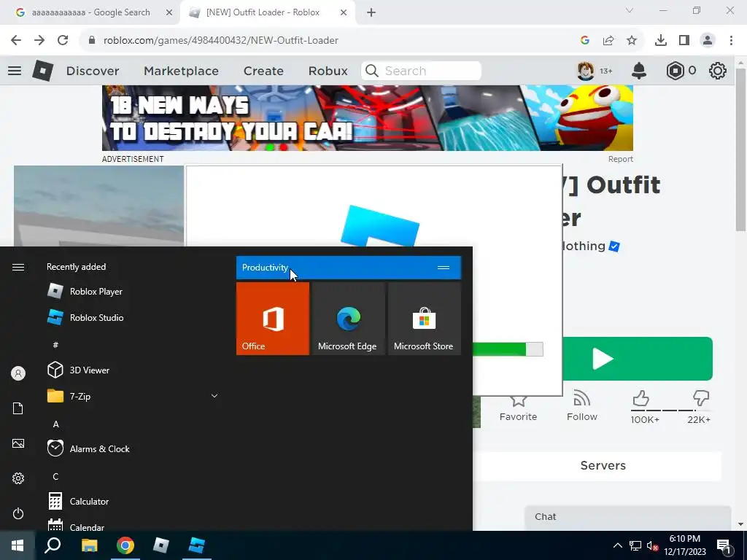Screen dimensions: 747x560
Task: Jump to letter C app section
Action: (x=55, y=477)
